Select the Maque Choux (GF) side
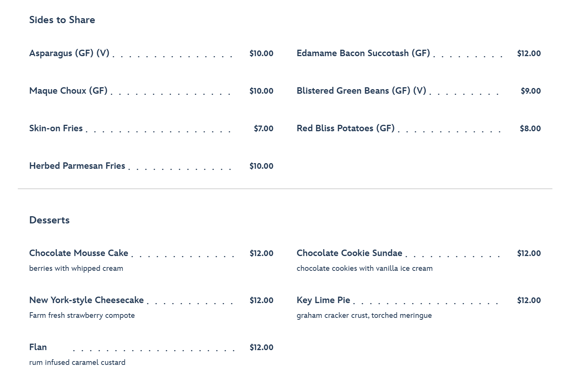Image resolution: width=588 pixels, height=374 pixels. [68, 91]
